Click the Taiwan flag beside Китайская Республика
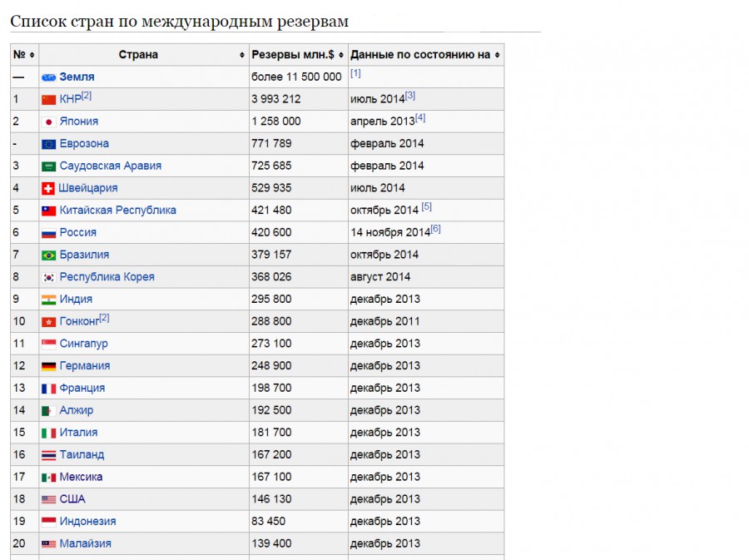749x560 pixels. pos(49,211)
